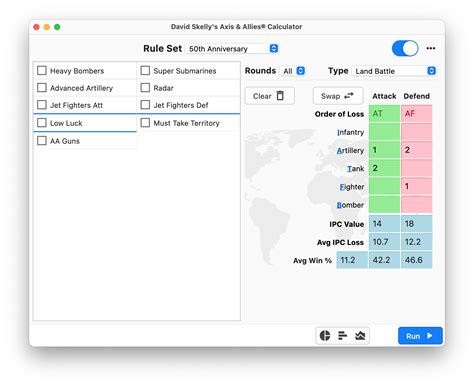Click the Swap button label
The width and height of the screenshot is (474, 385).
click(x=330, y=96)
